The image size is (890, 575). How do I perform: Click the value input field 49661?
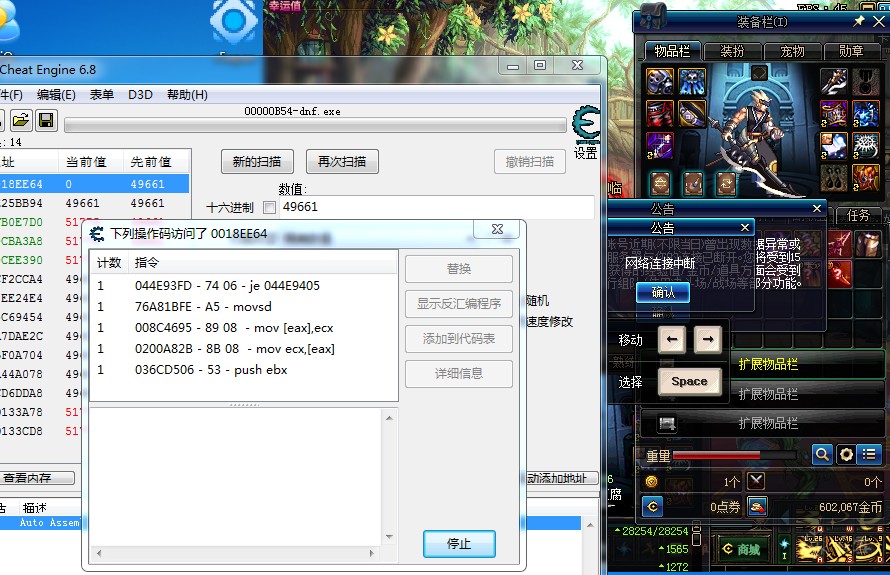click(436, 207)
